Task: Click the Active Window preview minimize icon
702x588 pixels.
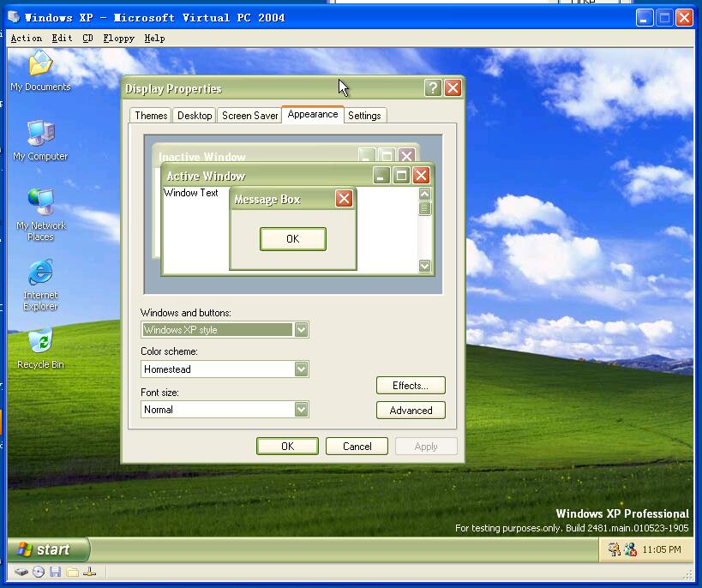Action: click(x=381, y=175)
